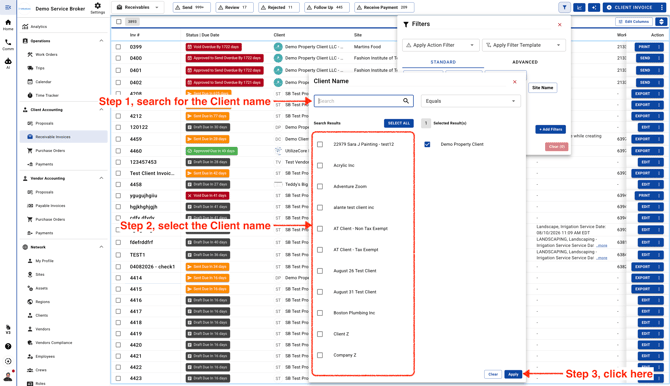Viewport: 670px width, 386px height.
Task: Close the Filters panel
Action: (x=559, y=24)
